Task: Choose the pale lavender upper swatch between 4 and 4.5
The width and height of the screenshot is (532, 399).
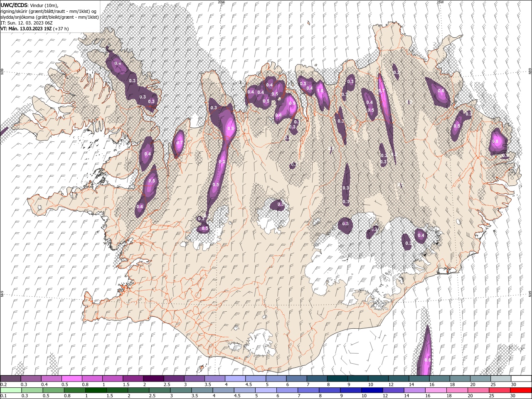Action: point(235,379)
